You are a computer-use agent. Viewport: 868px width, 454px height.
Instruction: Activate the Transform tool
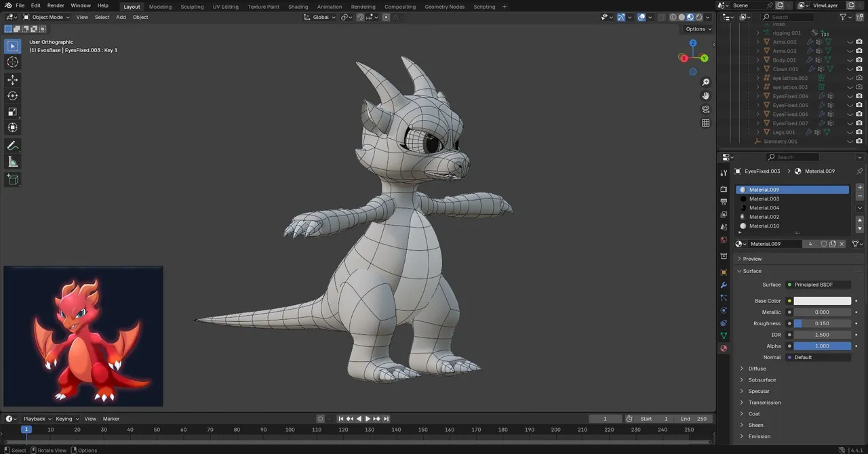[x=12, y=127]
